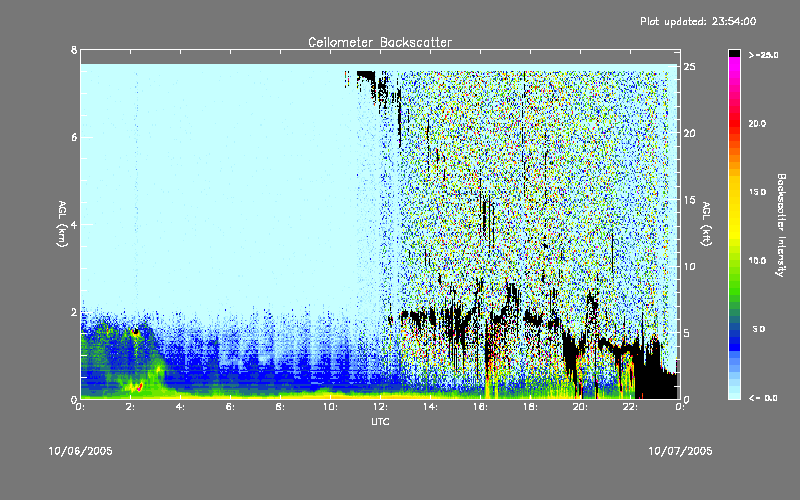Click the 'Ceilometer Backscatter' plot title
This screenshot has width=800, height=500.
click(380, 42)
